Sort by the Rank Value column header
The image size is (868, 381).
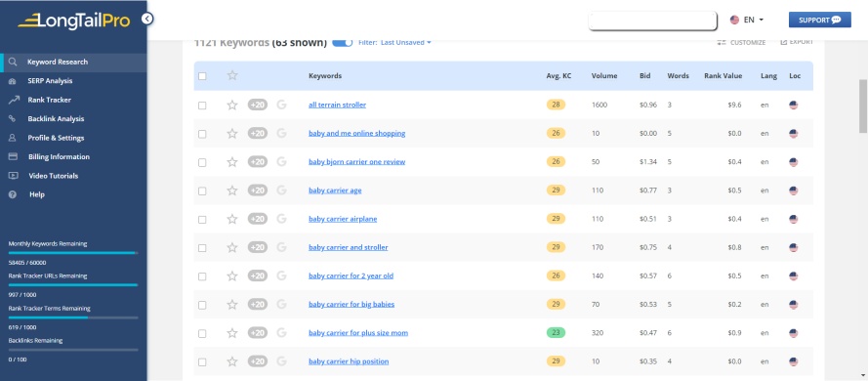(723, 76)
